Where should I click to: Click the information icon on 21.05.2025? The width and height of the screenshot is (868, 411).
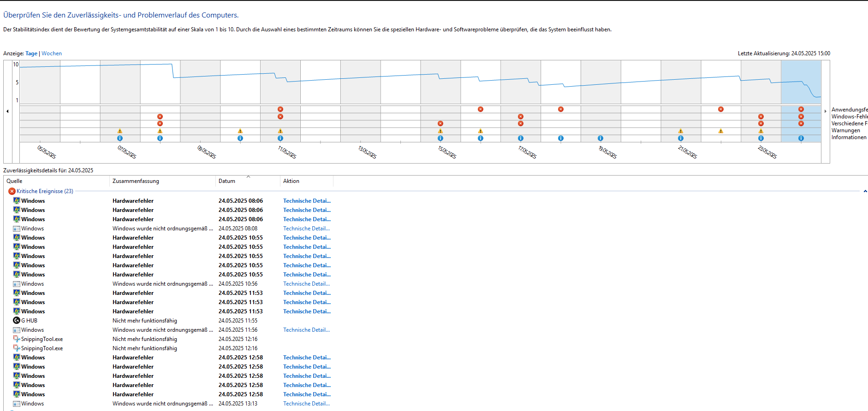681,138
